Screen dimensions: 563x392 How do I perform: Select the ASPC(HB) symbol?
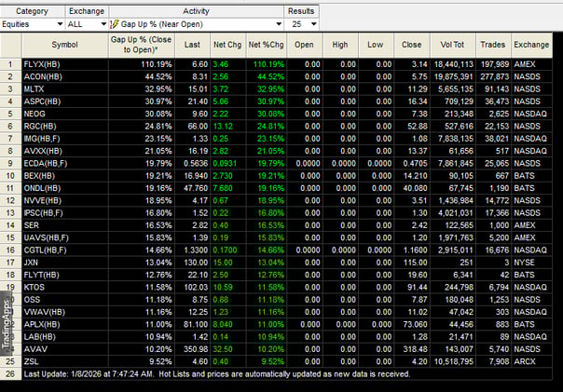(x=42, y=101)
